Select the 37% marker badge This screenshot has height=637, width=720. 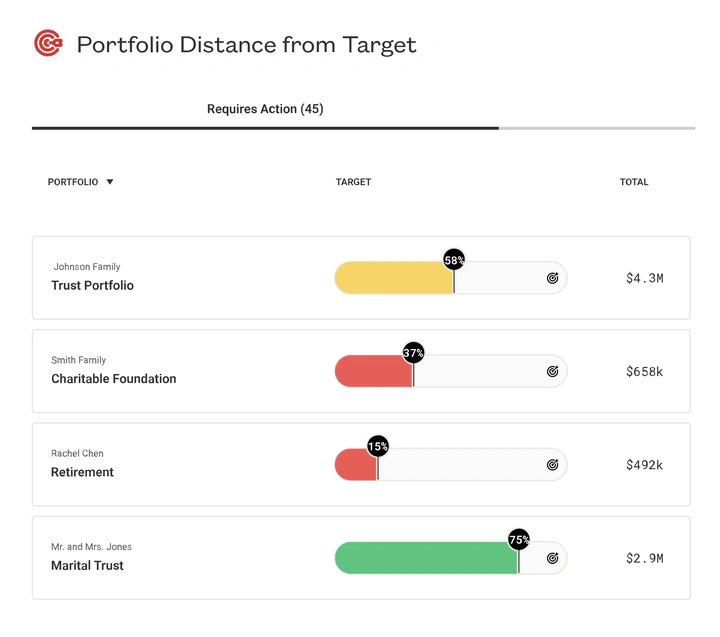pos(413,353)
